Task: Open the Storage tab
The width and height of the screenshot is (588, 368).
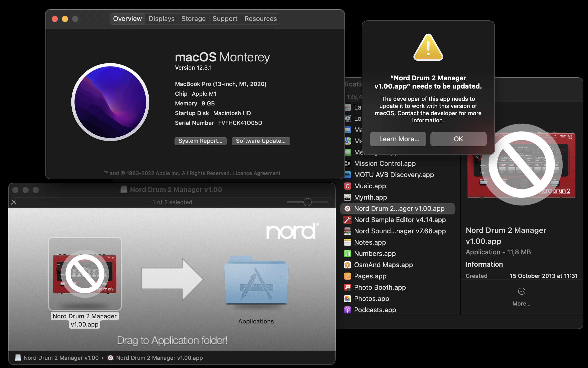Action: [193, 19]
